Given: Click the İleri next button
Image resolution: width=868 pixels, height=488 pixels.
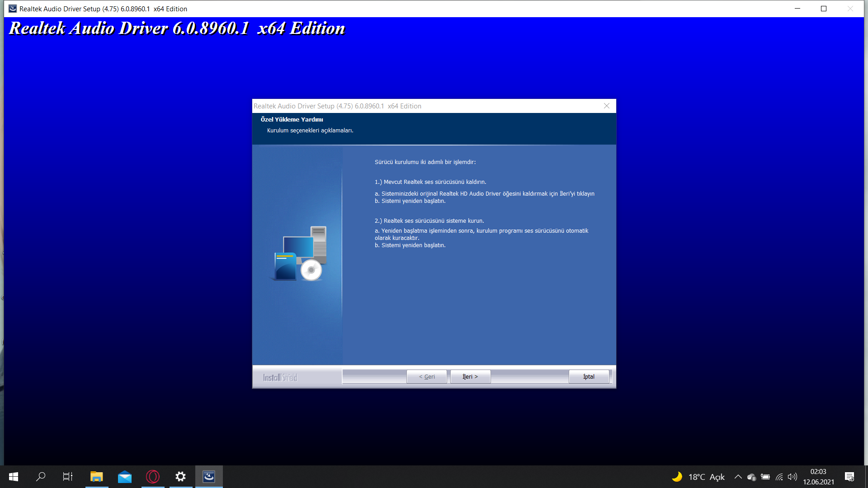Looking at the screenshot, I should pyautogui.click(x=470, y=376).
